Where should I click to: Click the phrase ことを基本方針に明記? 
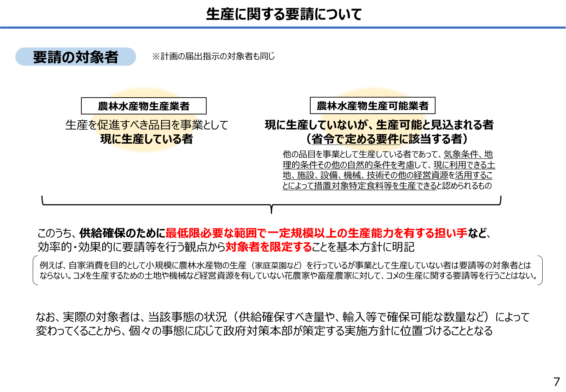pyautogui.click(x=363, y=247)
